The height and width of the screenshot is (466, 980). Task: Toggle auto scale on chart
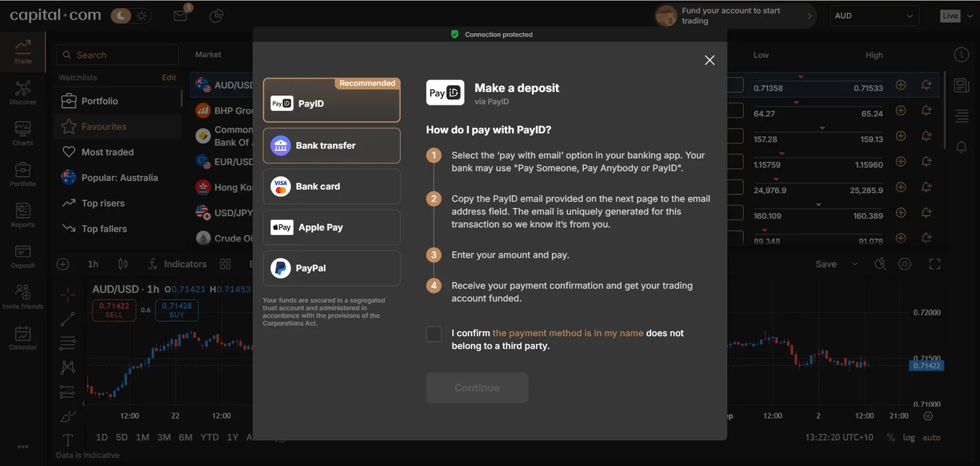click(x=932, y=438)
